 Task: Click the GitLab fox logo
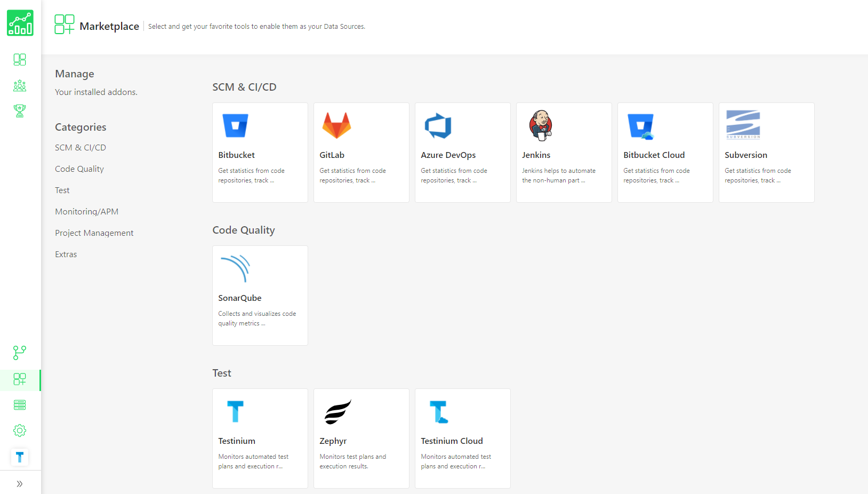pyautogui.click(x=336, y=125)
